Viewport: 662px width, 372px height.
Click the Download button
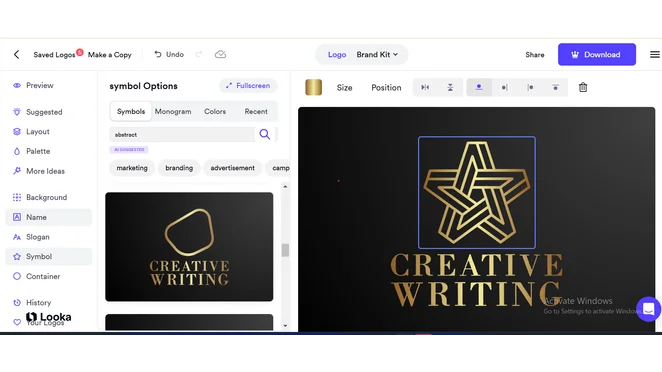[x=597, y=54]
